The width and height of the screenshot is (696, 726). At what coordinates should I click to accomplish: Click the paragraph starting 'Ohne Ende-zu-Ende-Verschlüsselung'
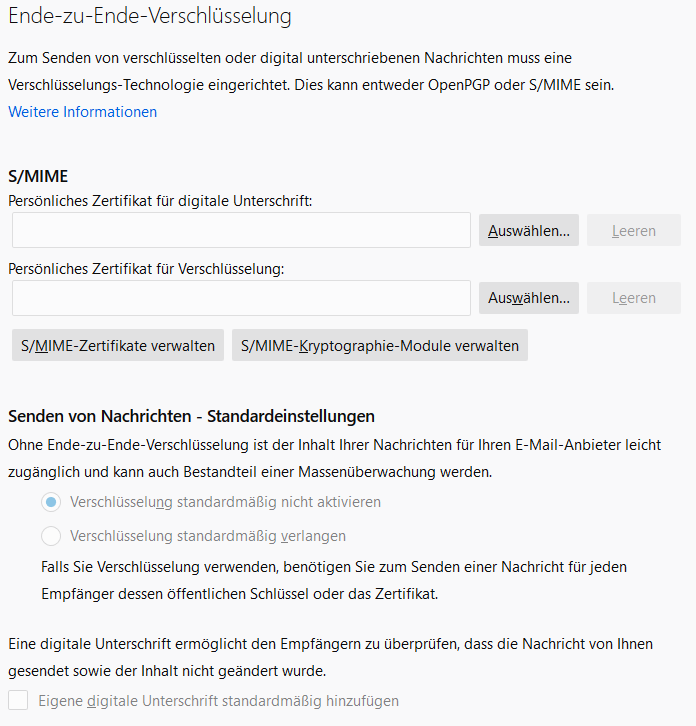point(334,456)
